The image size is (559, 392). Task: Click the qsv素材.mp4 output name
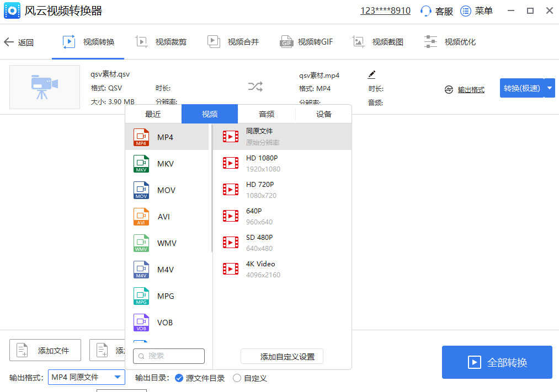click(x=319, y=76)
